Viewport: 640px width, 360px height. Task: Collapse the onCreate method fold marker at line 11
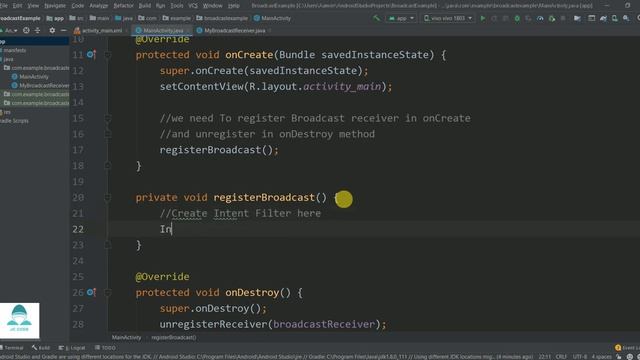pos(107,55)
